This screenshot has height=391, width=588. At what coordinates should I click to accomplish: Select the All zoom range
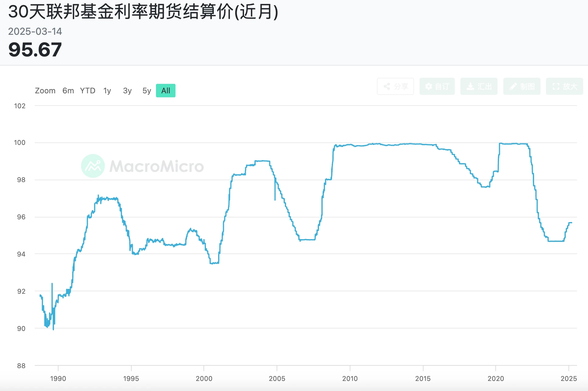pos(166,91)
